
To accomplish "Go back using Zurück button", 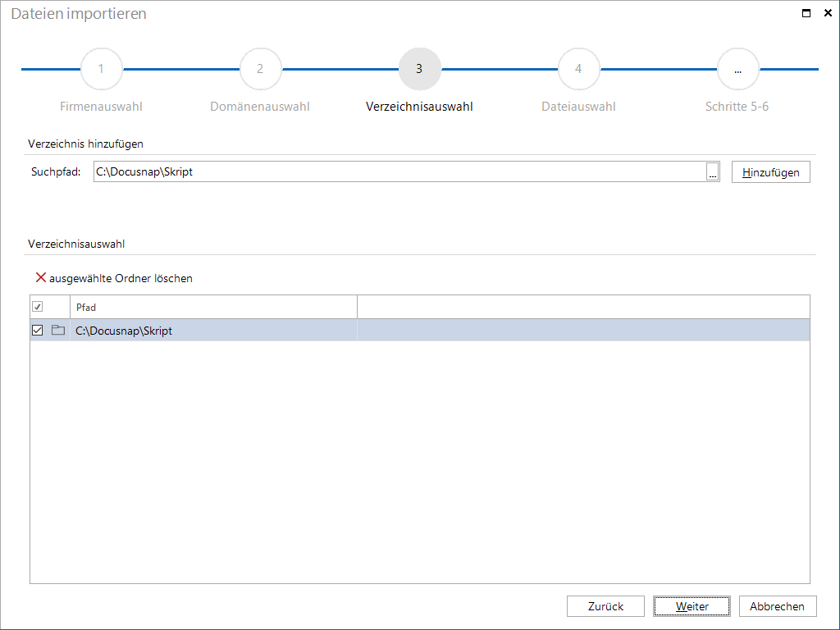I will [605, 606].
